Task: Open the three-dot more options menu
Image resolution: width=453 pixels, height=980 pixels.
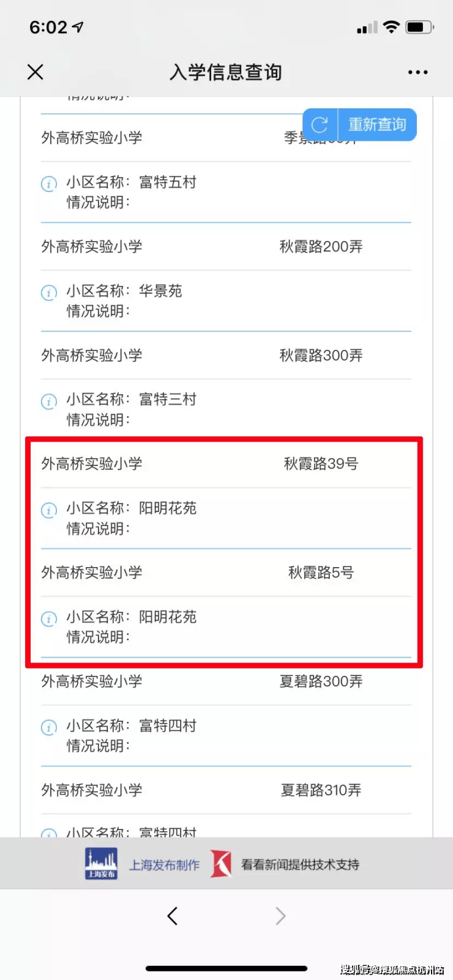Action: click(417, 72)
